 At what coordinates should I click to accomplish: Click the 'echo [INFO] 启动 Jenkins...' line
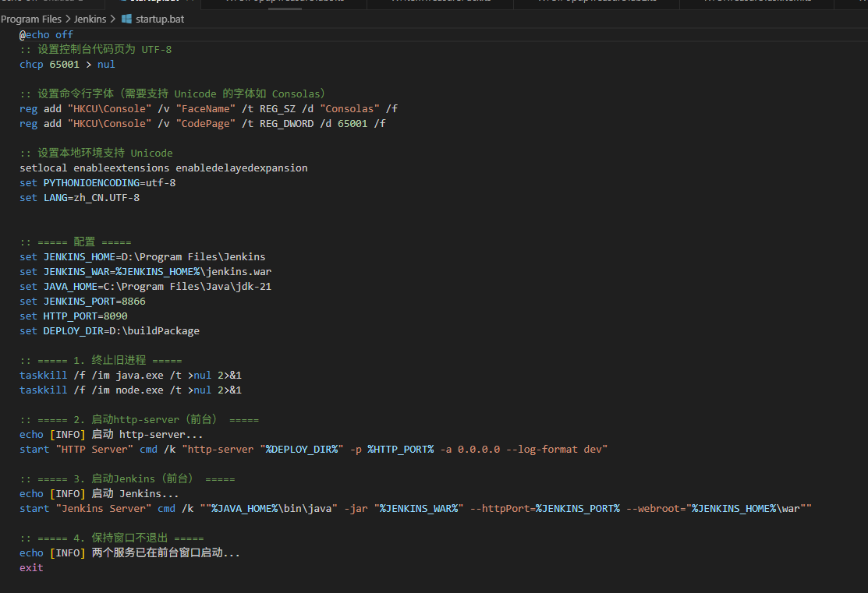pos(99,493)
